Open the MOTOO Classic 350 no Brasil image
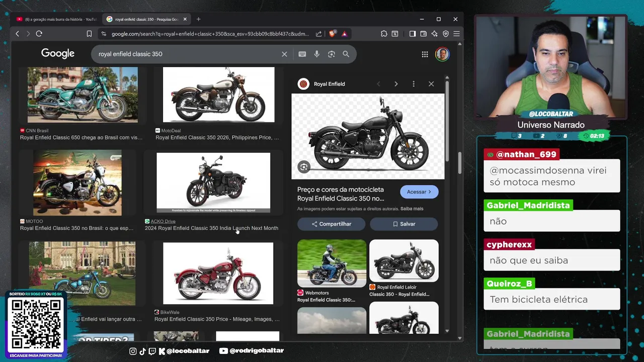The height and width of the screenshot is (362, 644). 77,183
